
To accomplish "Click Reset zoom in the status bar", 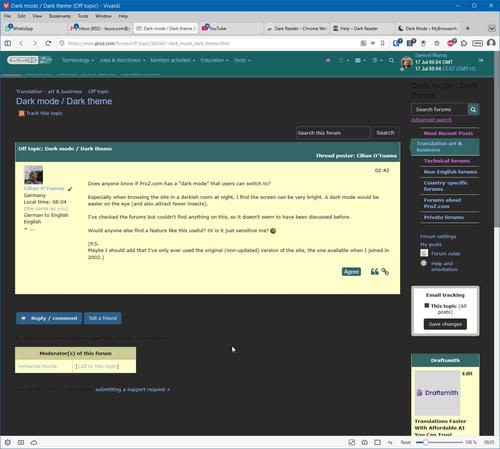I will point(405,442).
